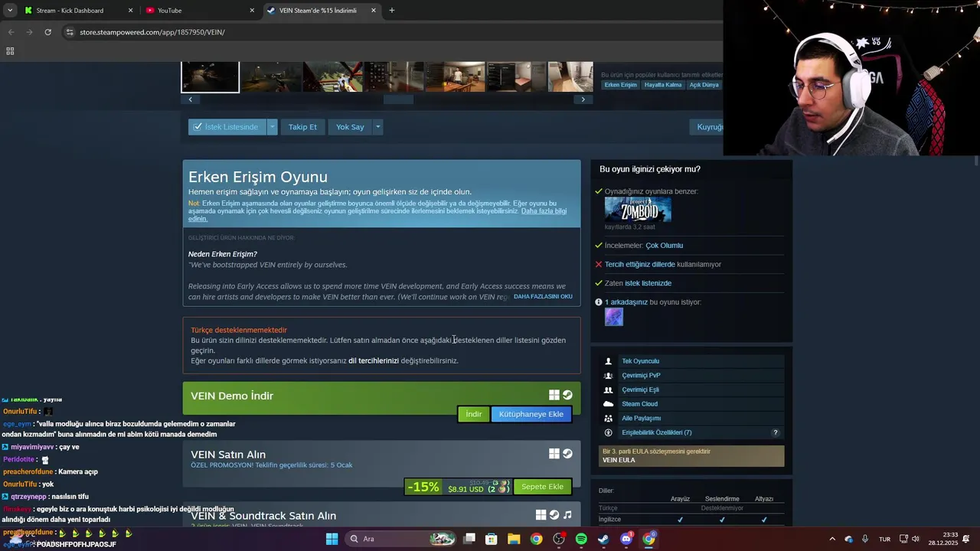Open Steam from the taskbar

pyautogui.click(x=603, y=539)
